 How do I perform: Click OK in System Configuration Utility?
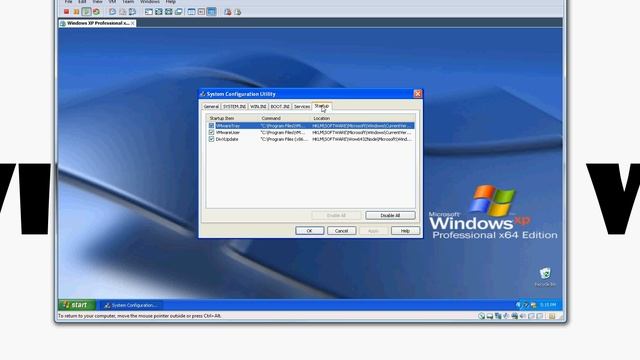point(309,231)
